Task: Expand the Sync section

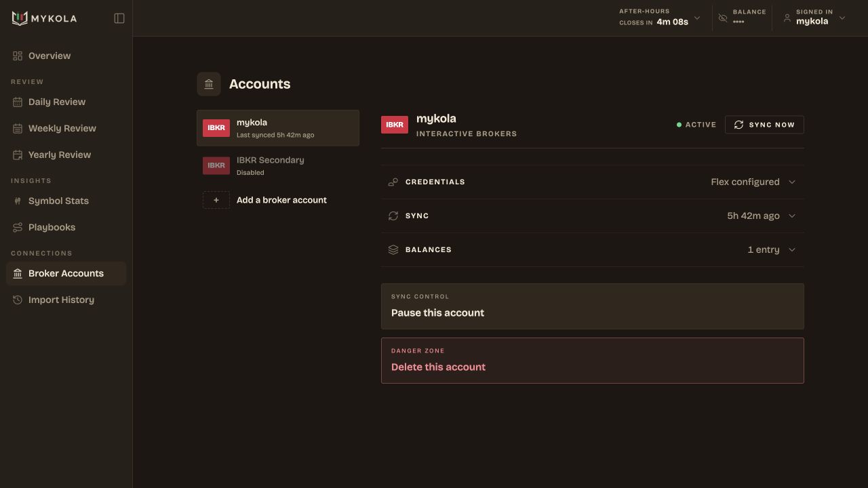Action: click(593, 216)
